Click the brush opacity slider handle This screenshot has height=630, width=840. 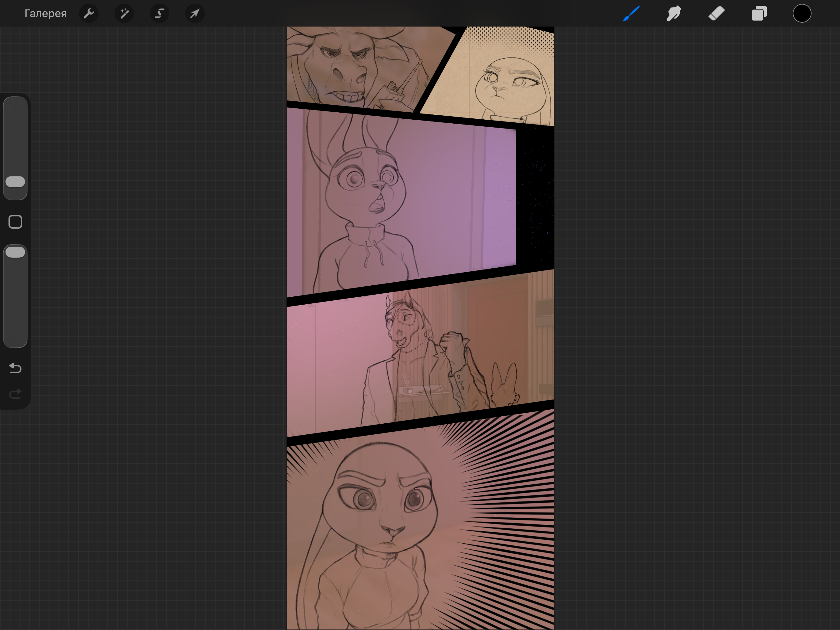pos(15,252)
